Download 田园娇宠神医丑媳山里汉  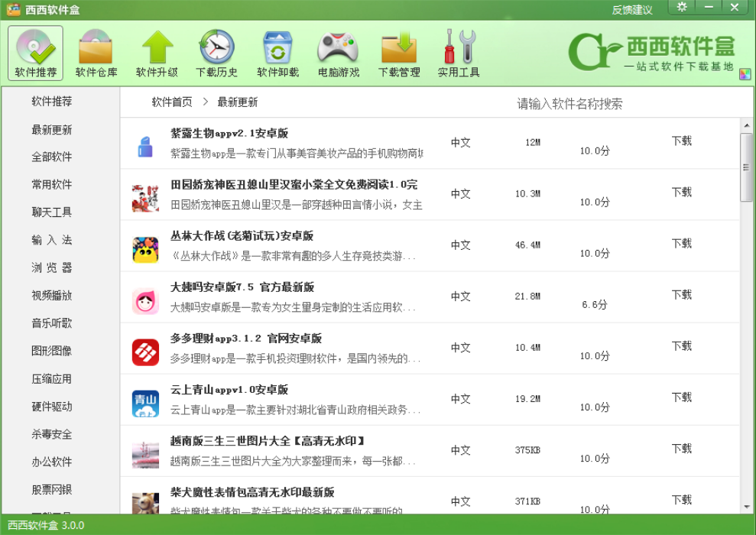tap(682, 193)
